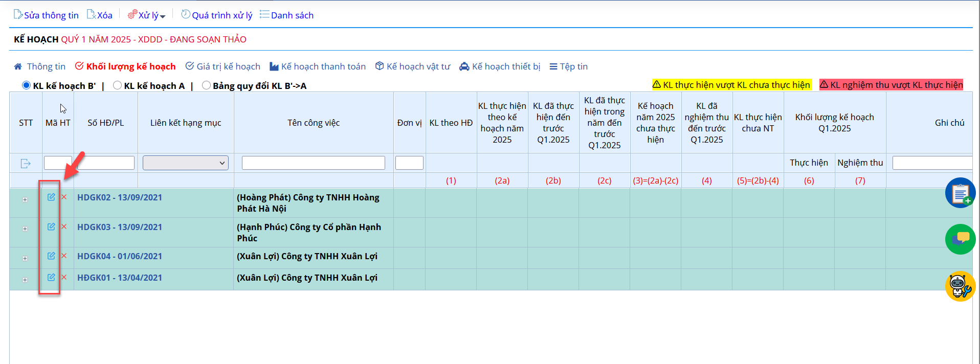Open the blue clipboard floating button
The image size is (980, 364).
coord(960,193)
